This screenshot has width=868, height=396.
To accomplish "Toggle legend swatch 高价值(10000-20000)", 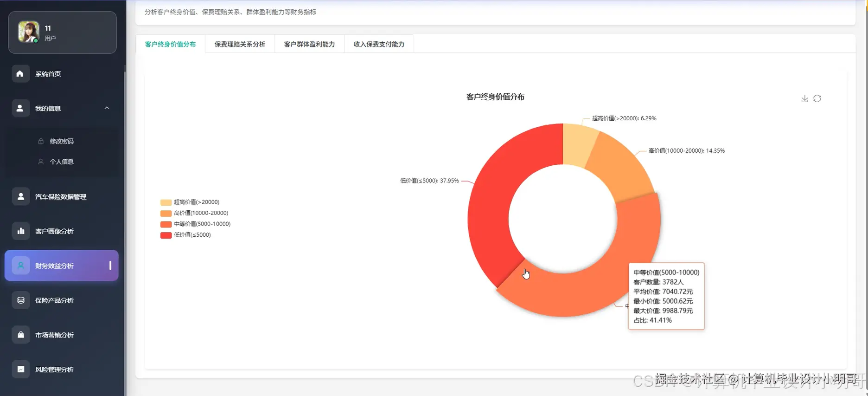I will point(166,213).
